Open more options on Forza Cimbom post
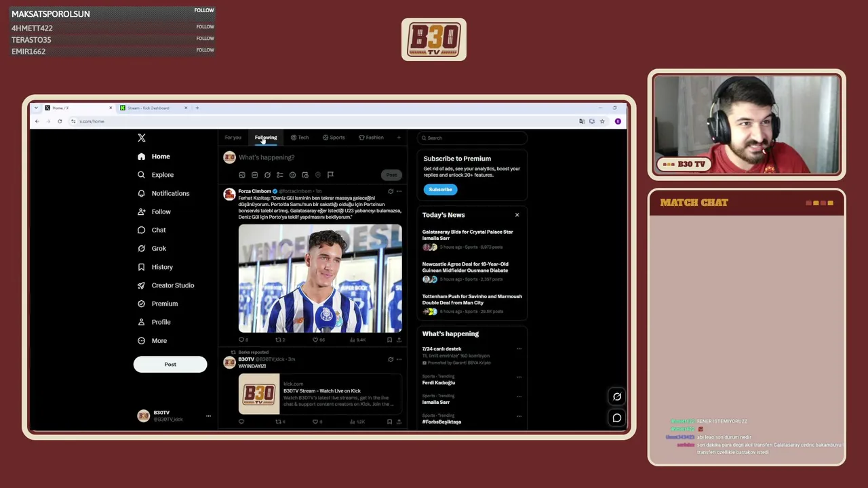868x488 pixels. 399,191
